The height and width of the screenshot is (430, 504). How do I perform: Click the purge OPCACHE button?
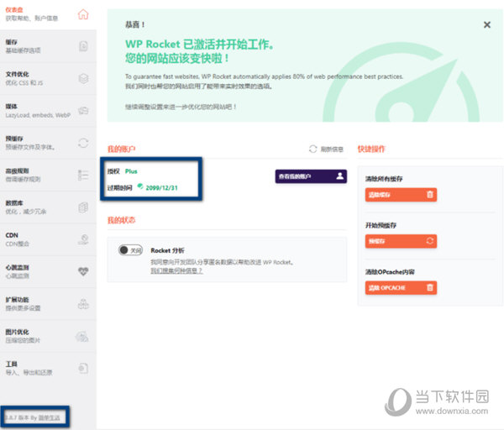[401, 287]
